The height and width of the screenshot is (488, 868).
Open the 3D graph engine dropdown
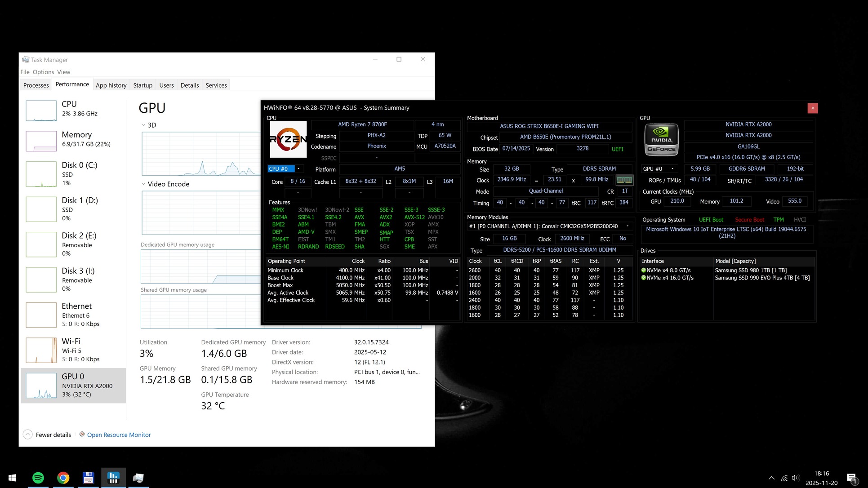point(143,125)
